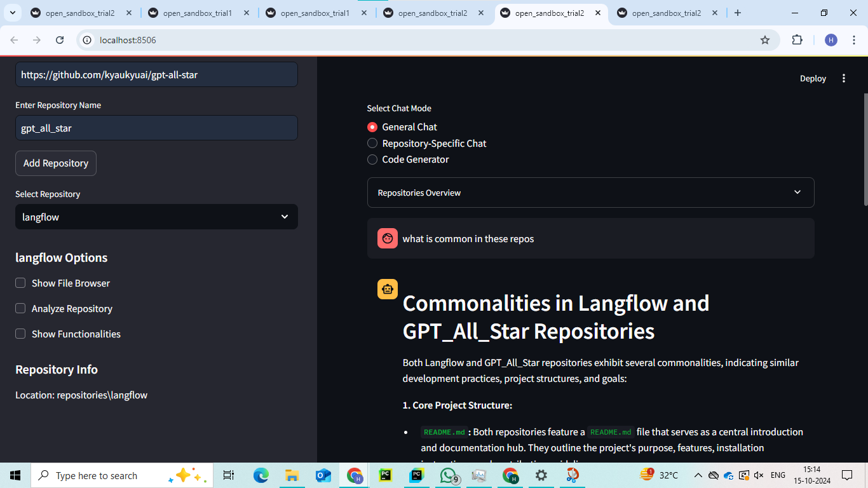This screenshot has width=868, height=488.
Task: Click the browser forward arrow
Action: point(37,40)
